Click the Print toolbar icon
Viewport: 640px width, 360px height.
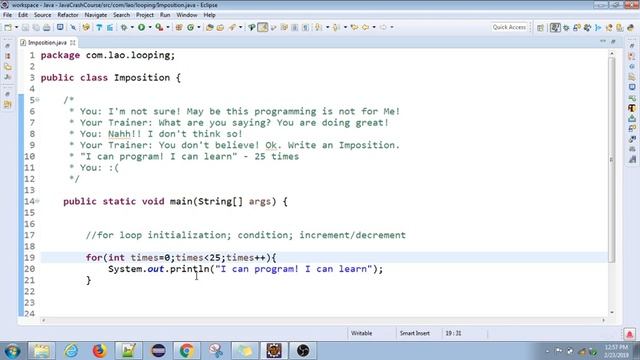click(x=47, y=27)
